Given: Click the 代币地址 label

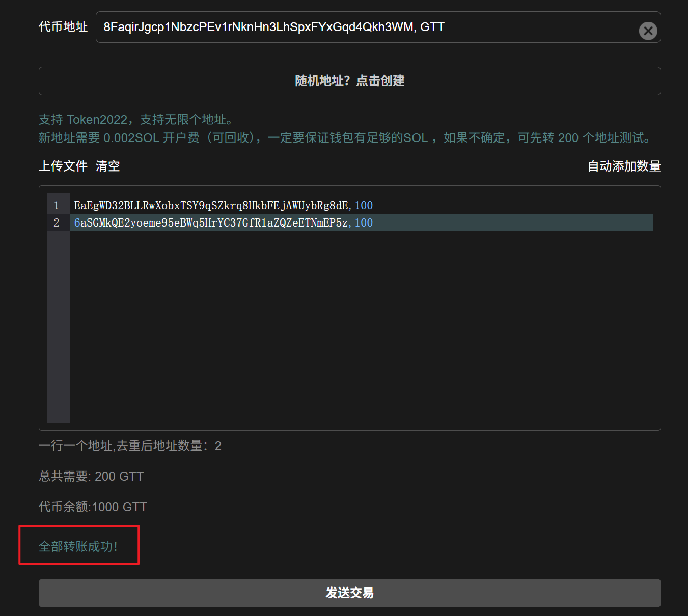Looking at the screenshot, I should [63, 27].
